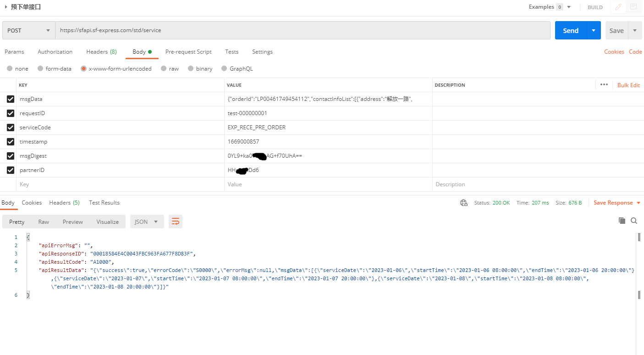Click the request URL input field
The image size is (644, 355).
tap(303, 30)
